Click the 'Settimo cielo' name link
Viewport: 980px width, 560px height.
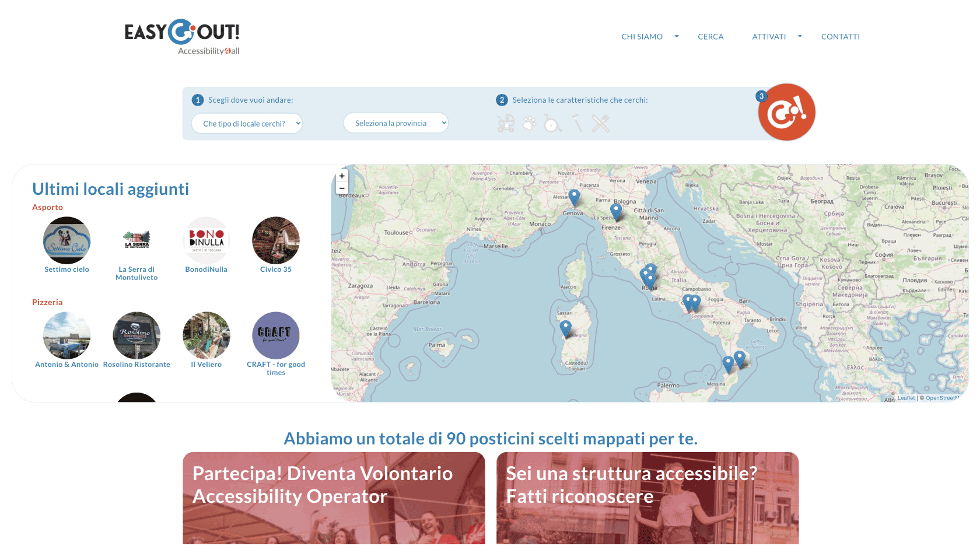coord(67,269)
